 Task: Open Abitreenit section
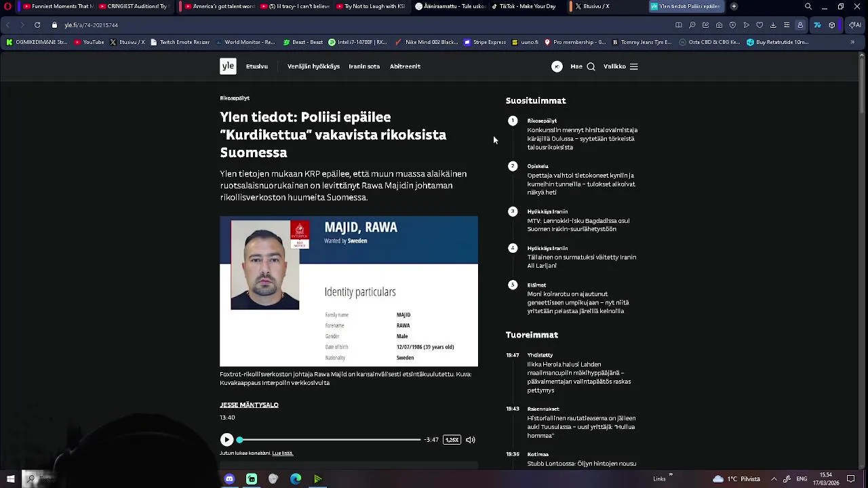pos(405,66)
